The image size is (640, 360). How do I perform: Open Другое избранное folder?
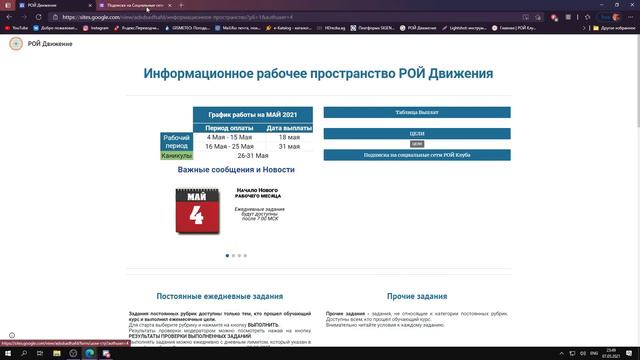pos(614,28)
